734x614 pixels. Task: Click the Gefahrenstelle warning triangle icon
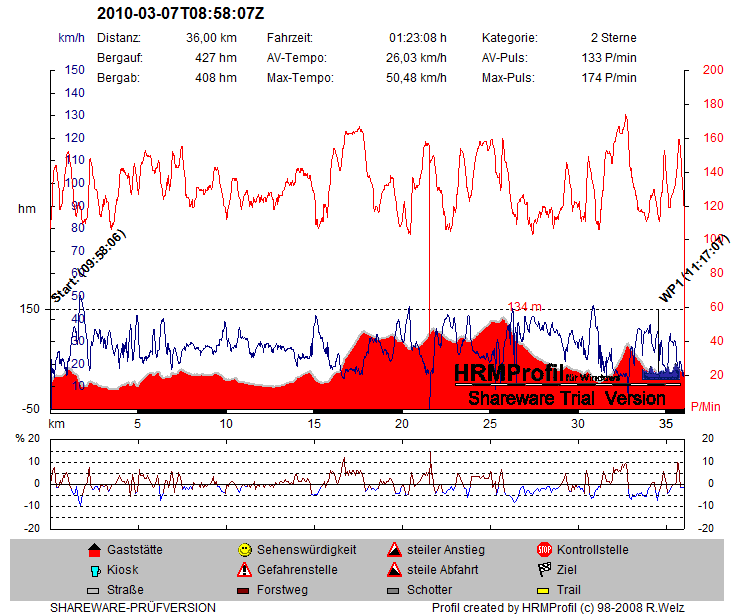click(244, 570)
